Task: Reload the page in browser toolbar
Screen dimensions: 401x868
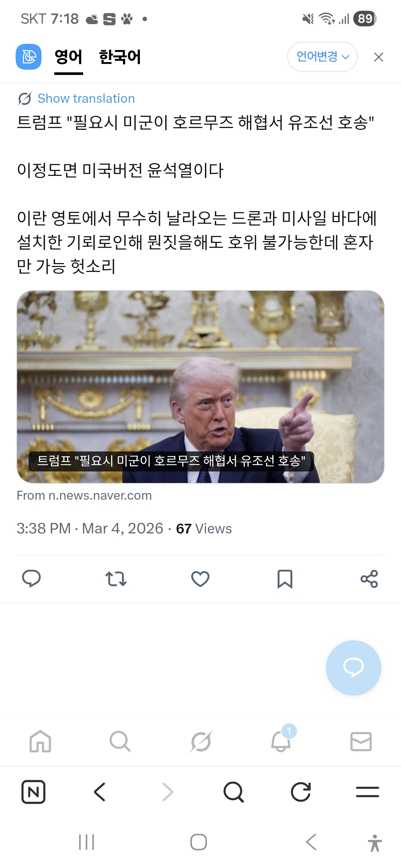Action: [300, 792]
